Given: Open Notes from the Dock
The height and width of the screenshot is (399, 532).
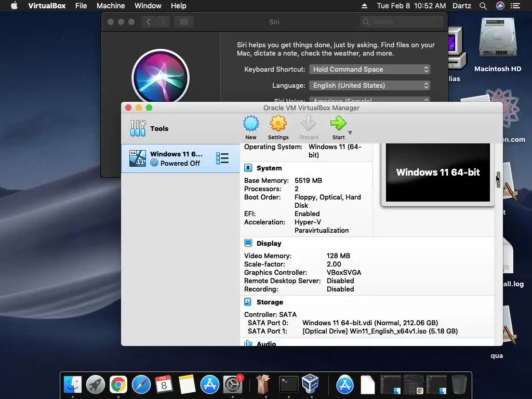Looking at the screenshot, I should click(187, 384).
